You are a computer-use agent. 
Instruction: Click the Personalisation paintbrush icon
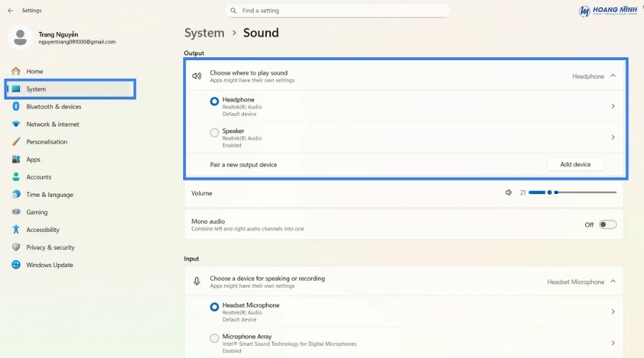[16, 142]
